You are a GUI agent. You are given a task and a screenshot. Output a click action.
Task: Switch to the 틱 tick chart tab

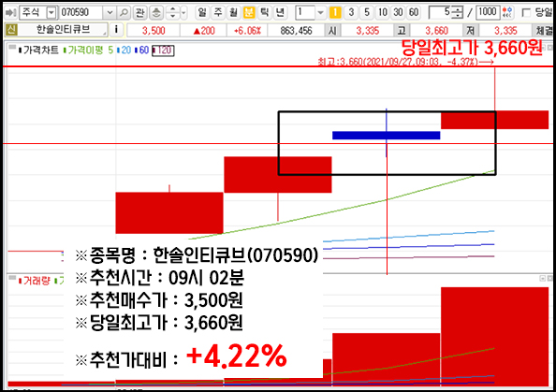[264, 13]
